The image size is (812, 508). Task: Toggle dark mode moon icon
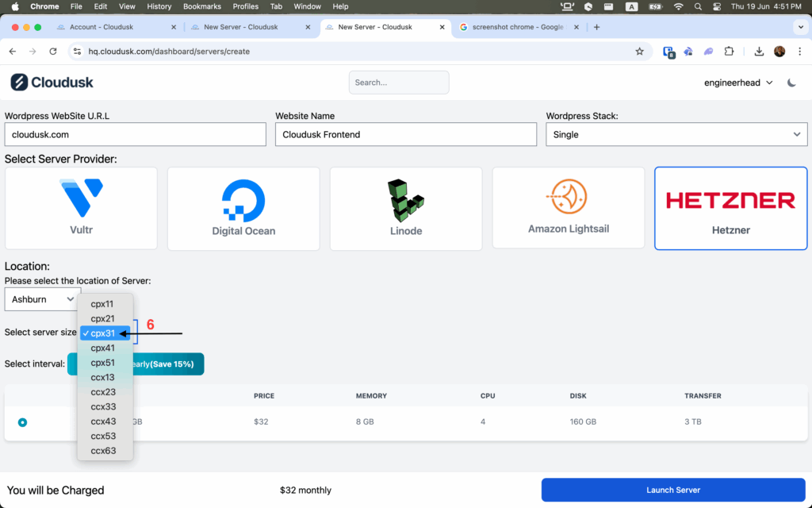(791, 83)
